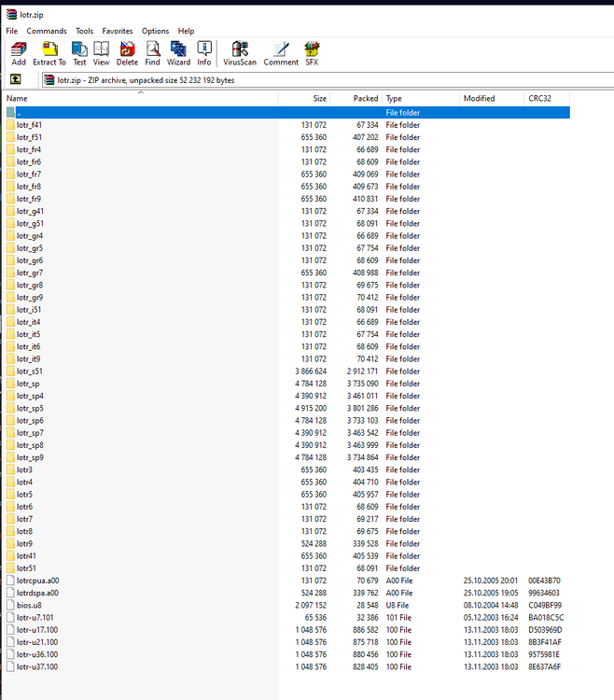The image size is (614, 700).
Task: Select the lotrdspa.a00 file name
Action: pos(37,593)
